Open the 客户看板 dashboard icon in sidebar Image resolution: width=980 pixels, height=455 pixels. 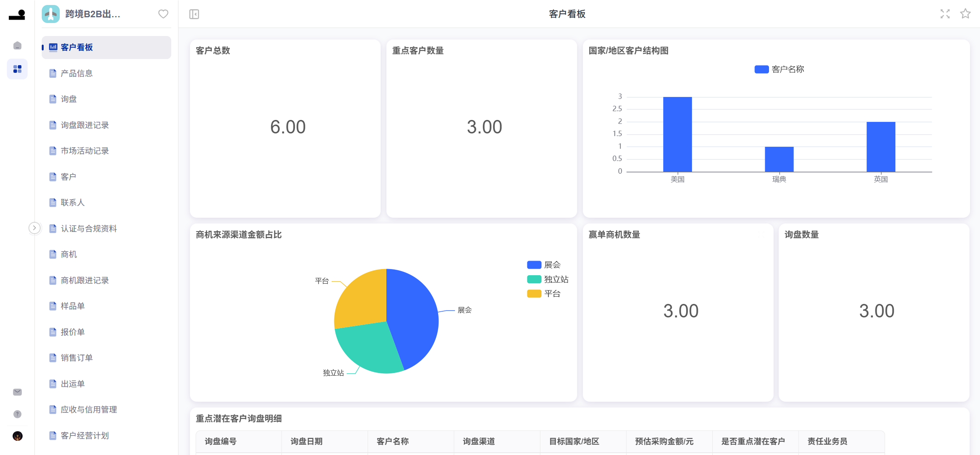pos(53,47)
